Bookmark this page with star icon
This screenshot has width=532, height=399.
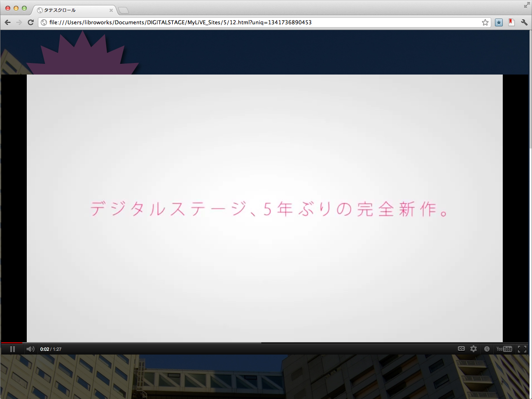485,22
